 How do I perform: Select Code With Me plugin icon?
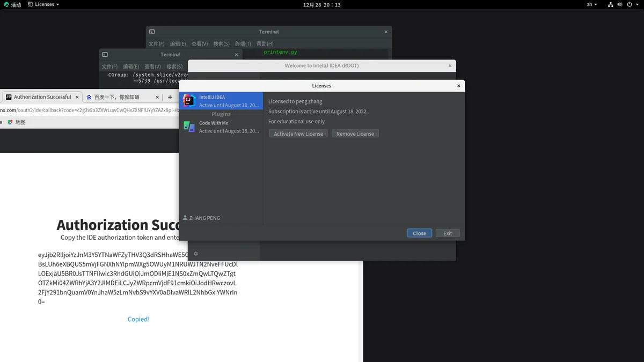pyautogui.click(x=189, y=127)
